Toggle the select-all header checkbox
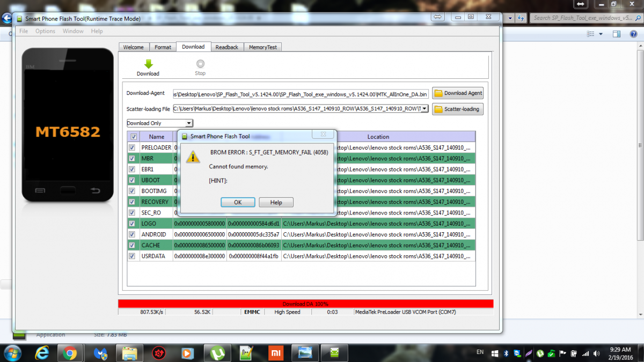The image size is (644, 362). pos(133,137)
